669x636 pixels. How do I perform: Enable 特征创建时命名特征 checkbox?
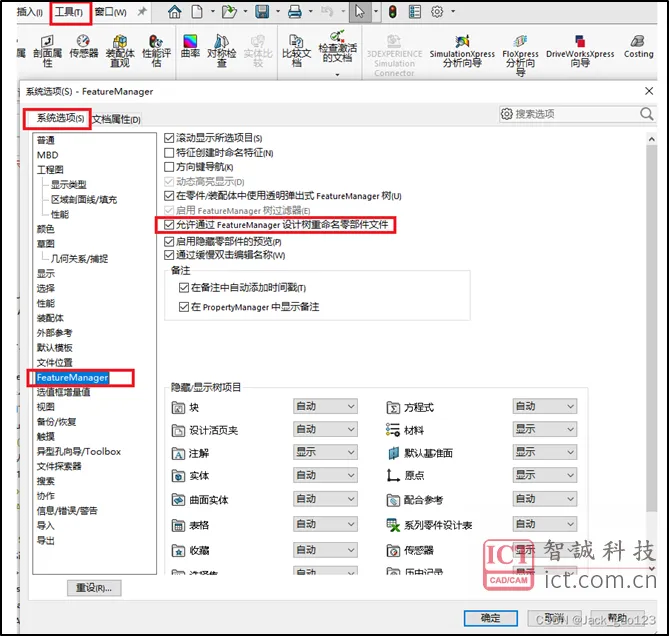(x=169, y=153)
